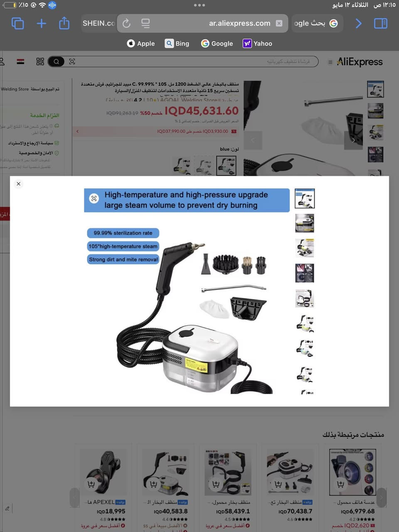This screenshot has width=399, height=532.
Task: Show the Safari sidebar icon
Action: coord(381,23)
